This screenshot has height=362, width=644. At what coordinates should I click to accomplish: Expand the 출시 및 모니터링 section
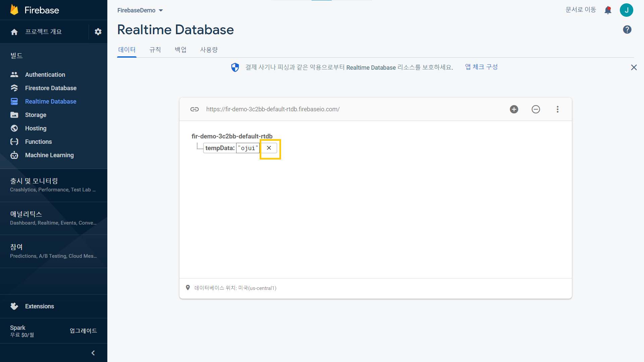[54, 185]
